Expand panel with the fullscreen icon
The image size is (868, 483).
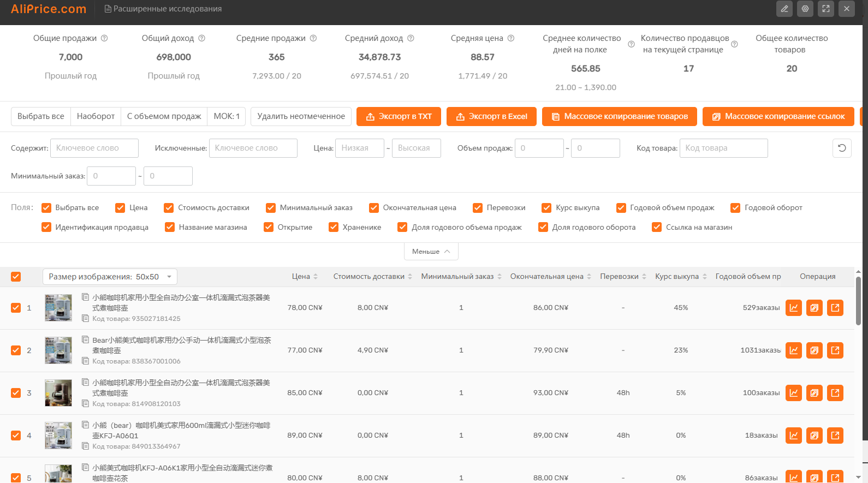coord(825,9)
